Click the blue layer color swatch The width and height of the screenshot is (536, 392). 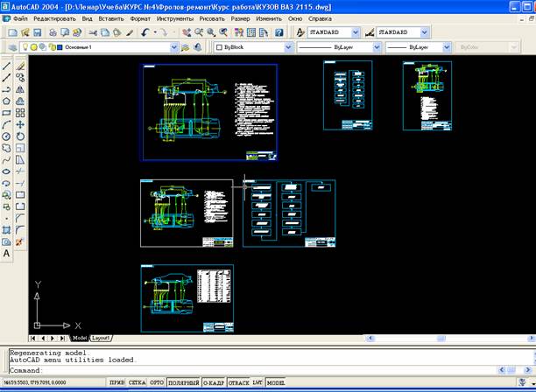(60, 47)
